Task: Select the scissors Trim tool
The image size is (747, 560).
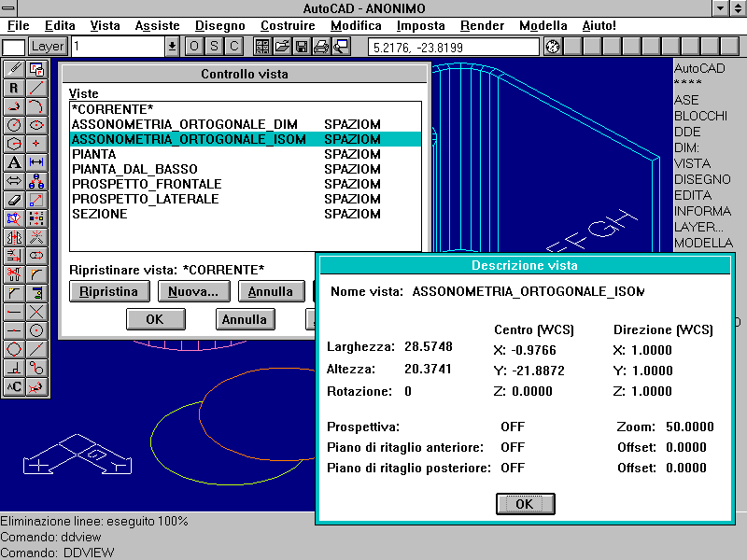Action: 14,274
